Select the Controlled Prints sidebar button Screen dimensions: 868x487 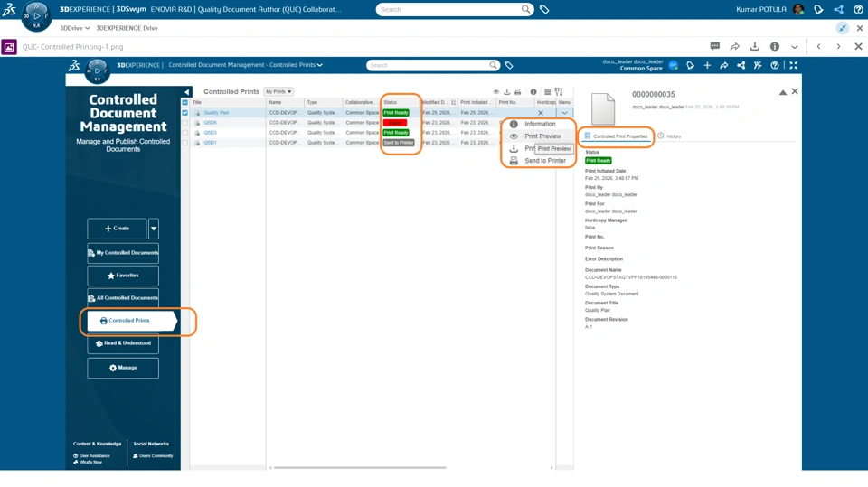[131, 321]
